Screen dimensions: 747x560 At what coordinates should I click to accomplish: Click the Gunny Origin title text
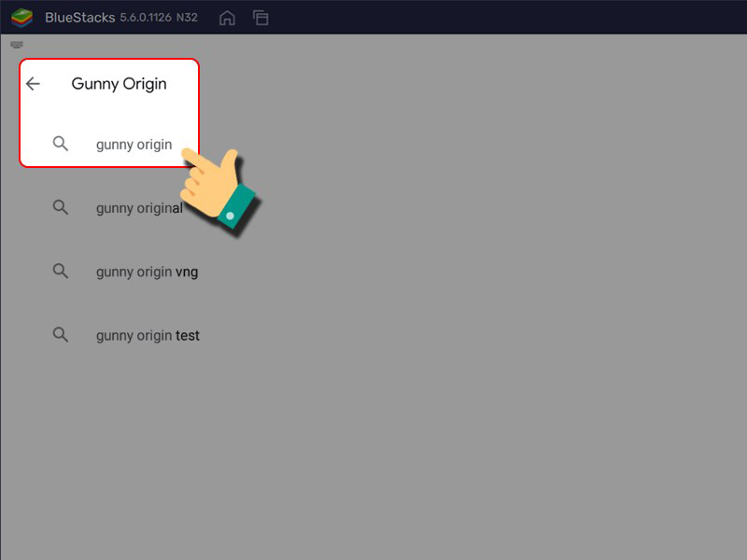[119, 84]
